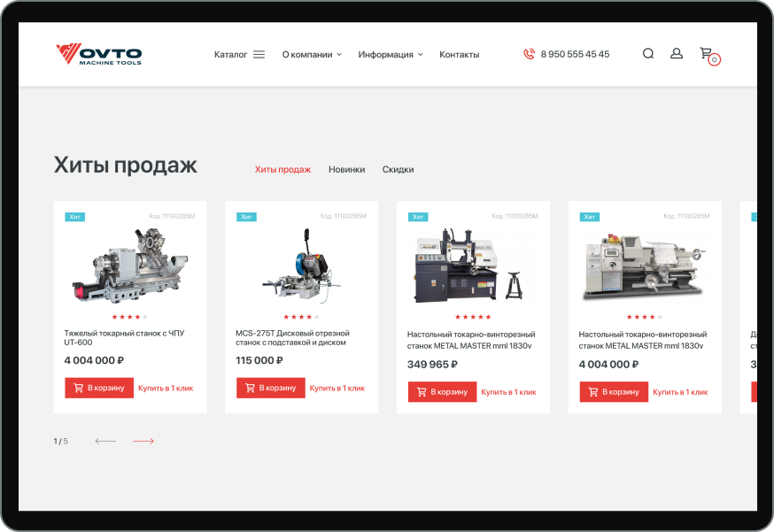774x532 pixels.
Task: Click price 115 000 ₽
Action: pos(259,360)
